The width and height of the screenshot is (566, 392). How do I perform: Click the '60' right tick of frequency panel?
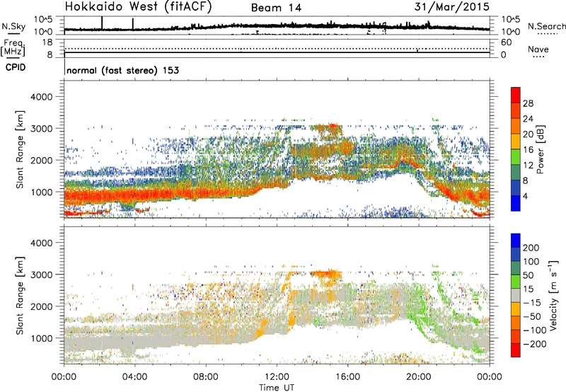point(506,42)
